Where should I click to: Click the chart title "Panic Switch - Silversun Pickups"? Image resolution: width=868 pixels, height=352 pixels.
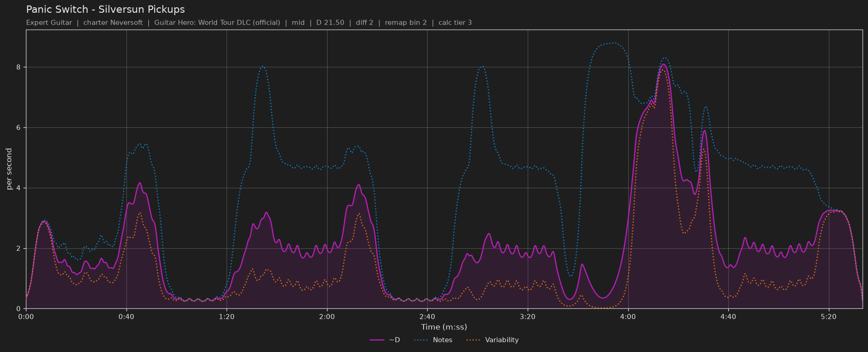point(106,10)
